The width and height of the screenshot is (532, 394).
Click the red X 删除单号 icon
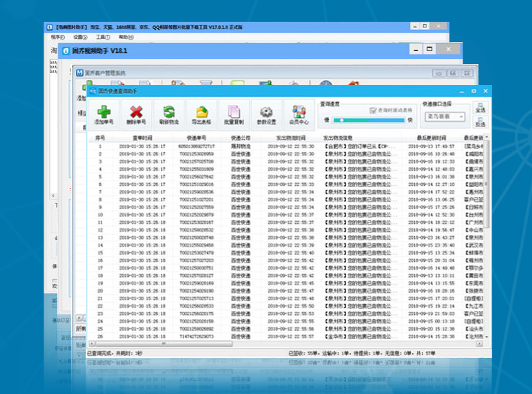[136, 115]
